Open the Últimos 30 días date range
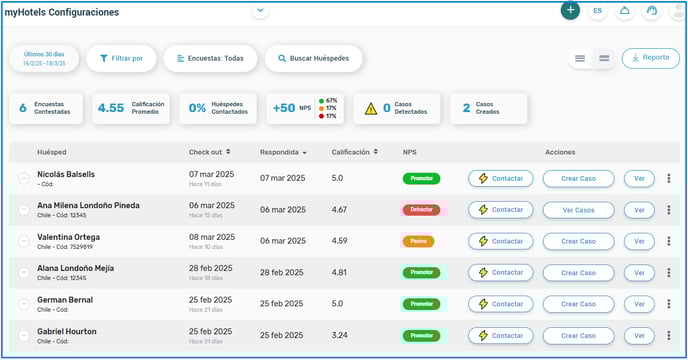688x360 pixels. (x=44, y=58)
